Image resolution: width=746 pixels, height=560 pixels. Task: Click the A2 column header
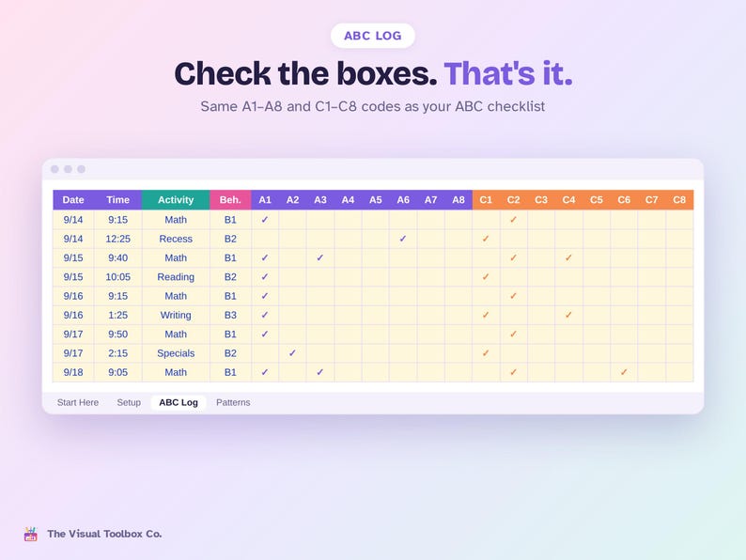pos(292,200)
